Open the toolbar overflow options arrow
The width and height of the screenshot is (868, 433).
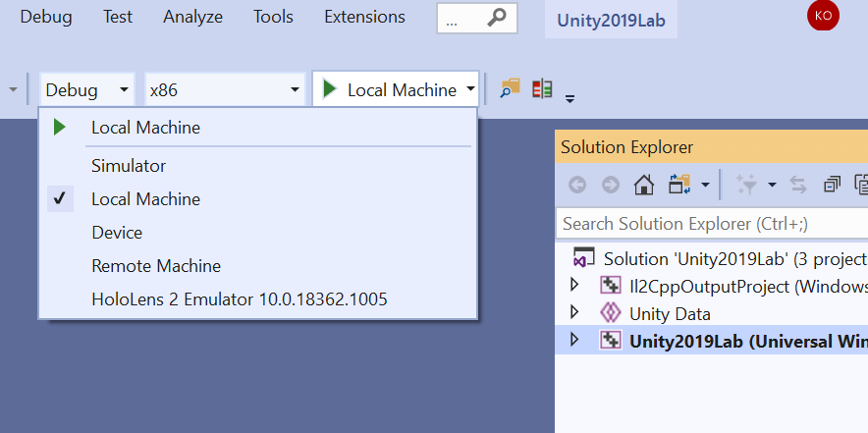[x=570, y=99]
